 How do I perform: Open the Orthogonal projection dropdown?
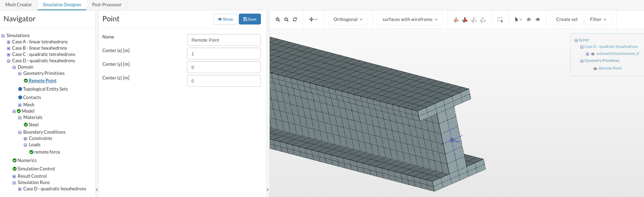point(348,19)
